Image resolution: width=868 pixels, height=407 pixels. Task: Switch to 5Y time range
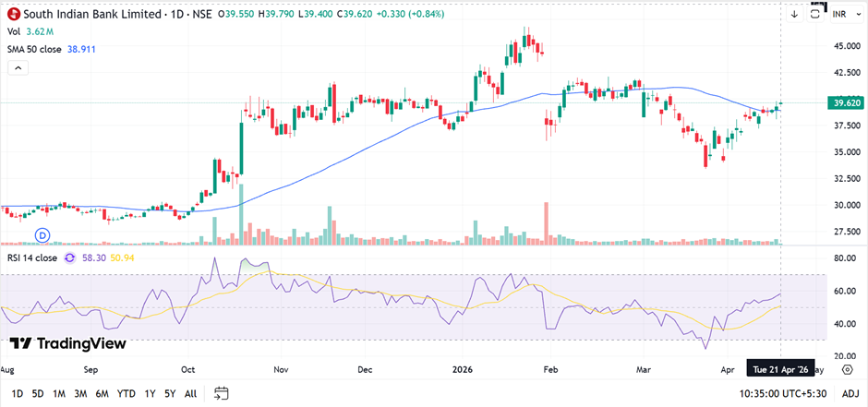tap(170, 394)
